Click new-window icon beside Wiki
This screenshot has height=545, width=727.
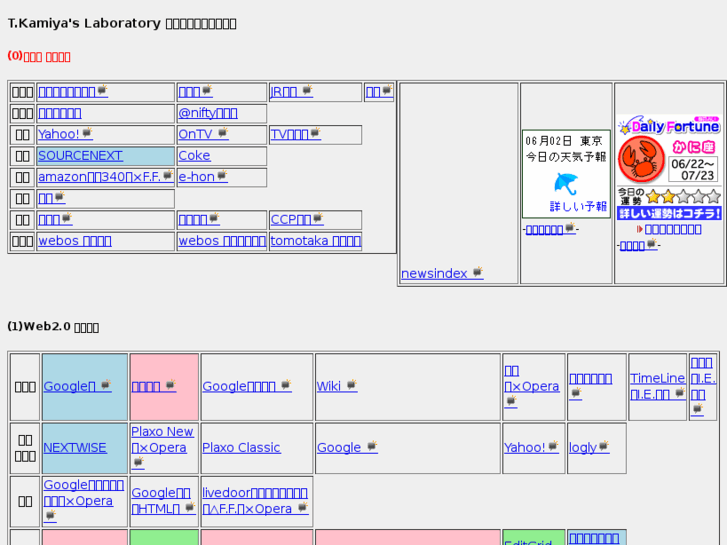[x=352, y=385]
